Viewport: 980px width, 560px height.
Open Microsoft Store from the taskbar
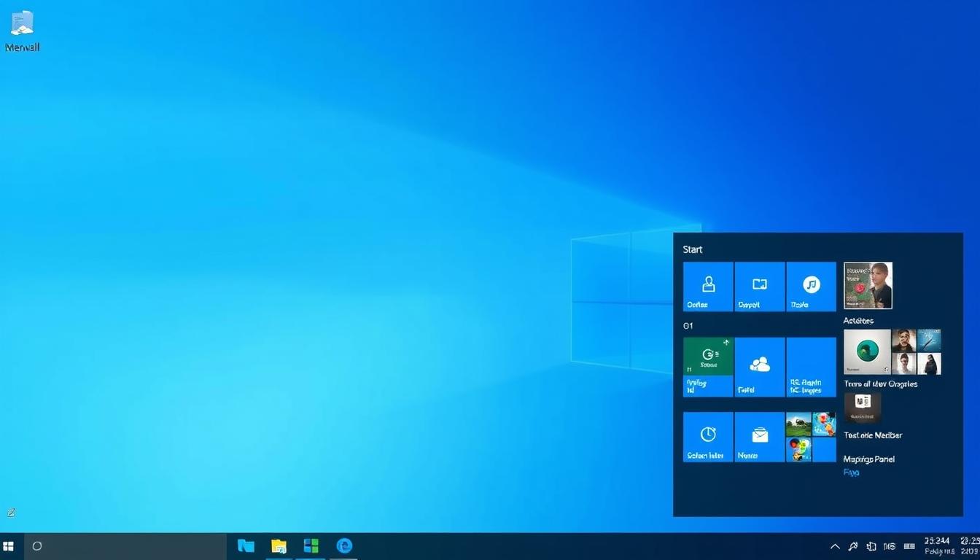[311, 545]
